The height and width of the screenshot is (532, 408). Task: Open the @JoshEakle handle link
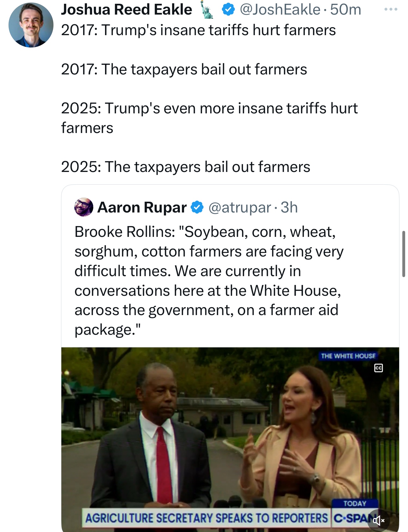pos(280,9)
